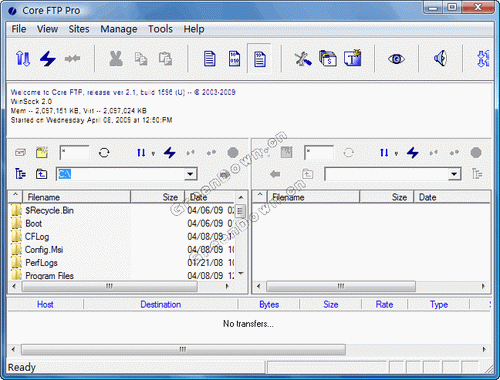This screenshot has height=380, width=500.
Task: Select binary transfer mode icon
Action: [x=234, y=59]
